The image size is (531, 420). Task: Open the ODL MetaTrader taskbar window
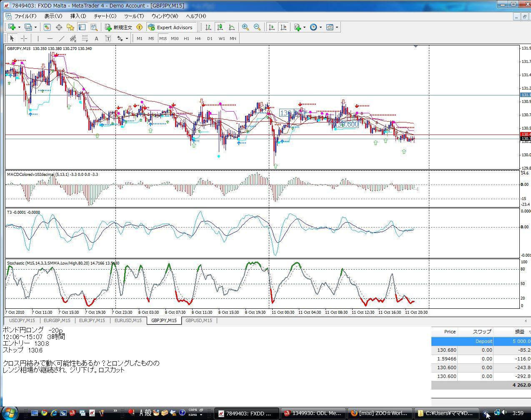[x=313, y=413]
